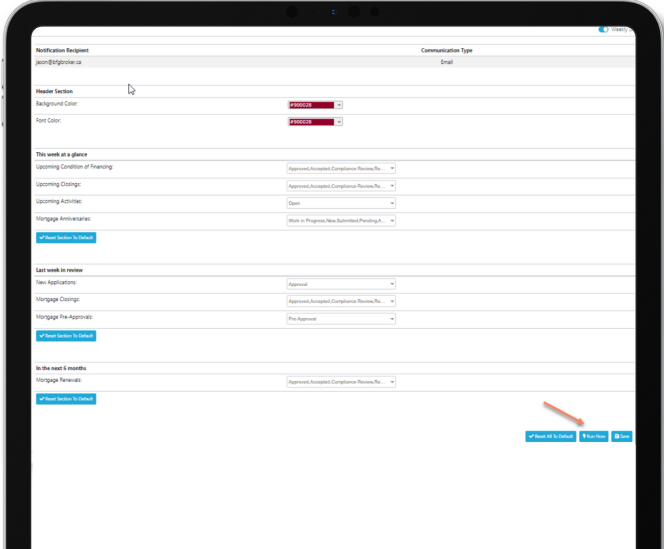Open the Upcoming Activities dropdown
Viewport: 664px width, 549px height.
[x=341, y=203]
